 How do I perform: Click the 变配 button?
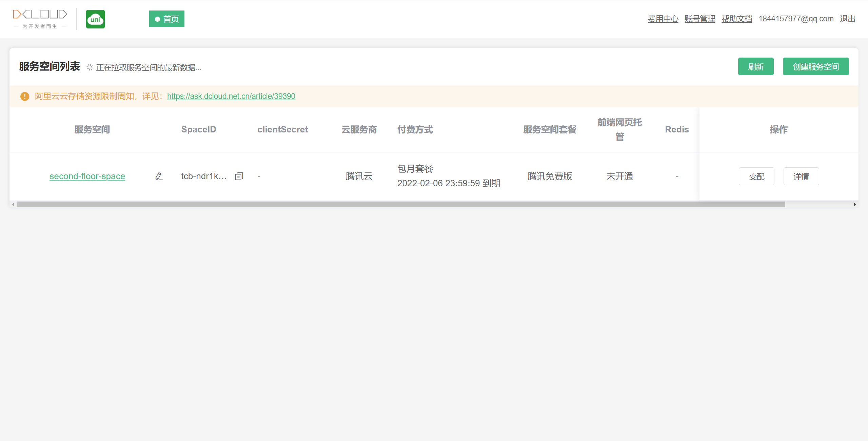(x=756, y=176)
